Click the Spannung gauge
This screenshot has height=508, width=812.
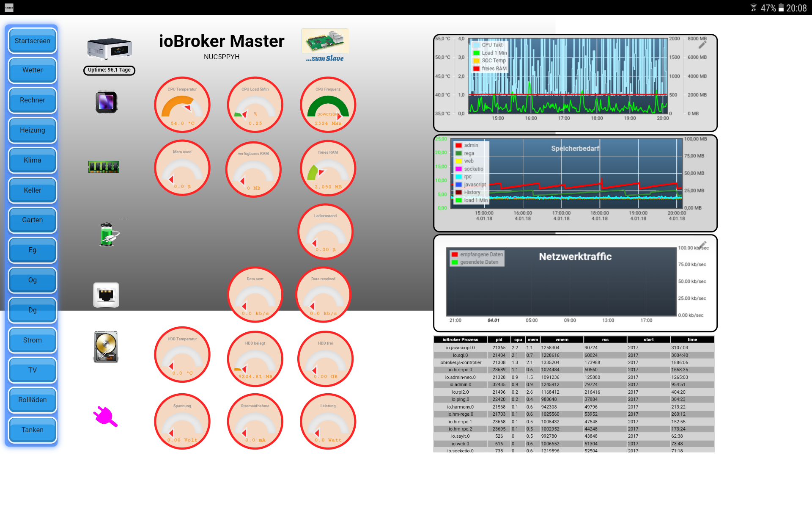pos(182,422)
